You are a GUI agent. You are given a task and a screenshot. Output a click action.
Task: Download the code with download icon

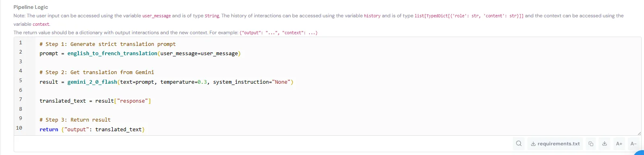[605, 144]
